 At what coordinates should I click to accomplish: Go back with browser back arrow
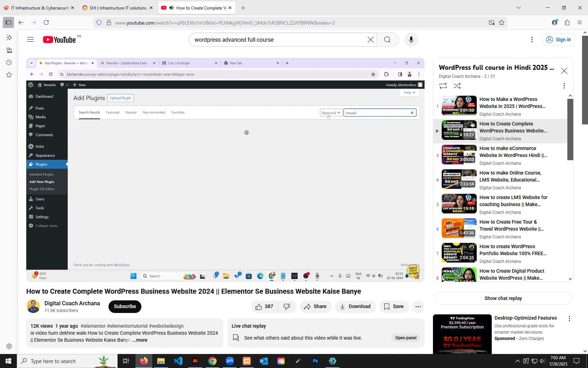click(21, 22)
